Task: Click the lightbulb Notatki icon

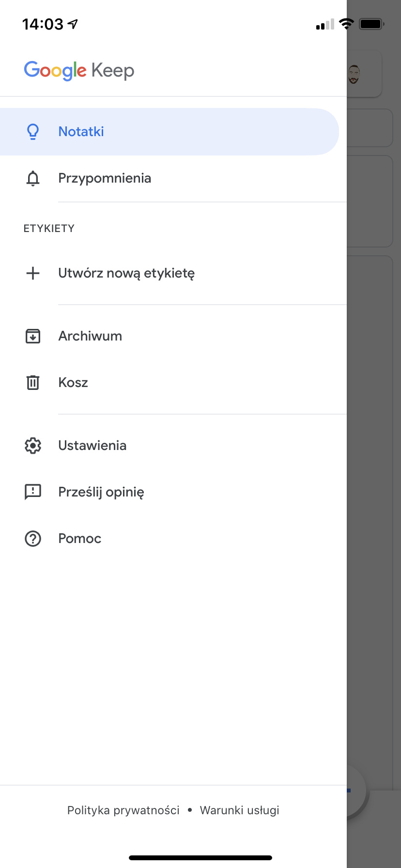Action: (33, 132)
